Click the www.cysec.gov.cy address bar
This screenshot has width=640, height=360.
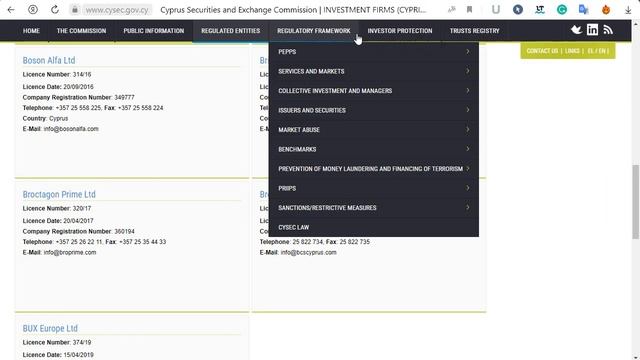point(117,9)
